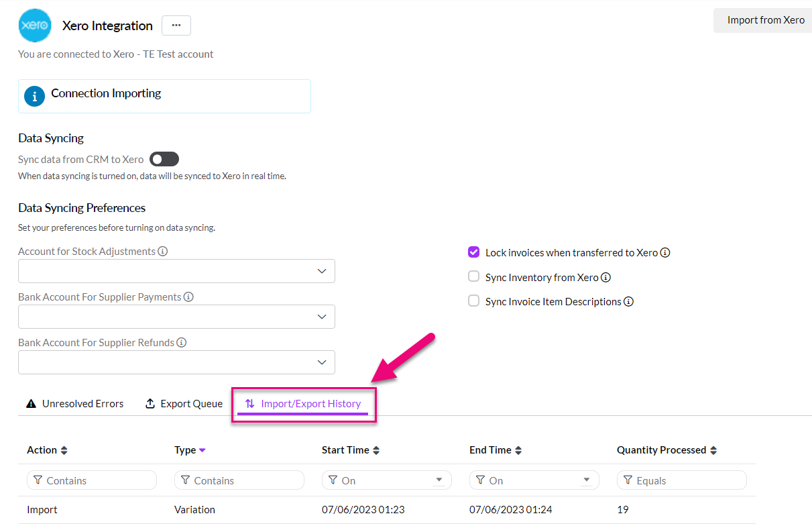812x532 pixels.
Task: Click the Connection Importing info icon
Action: pyautogui.click(x=34, y=96)
